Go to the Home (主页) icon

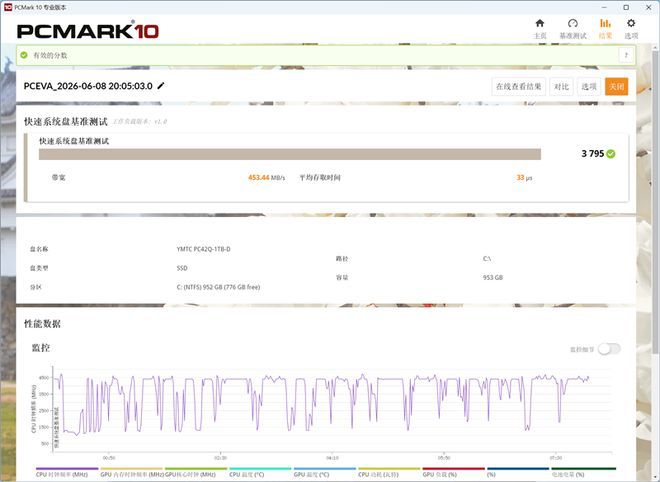[x=540, y=29]
